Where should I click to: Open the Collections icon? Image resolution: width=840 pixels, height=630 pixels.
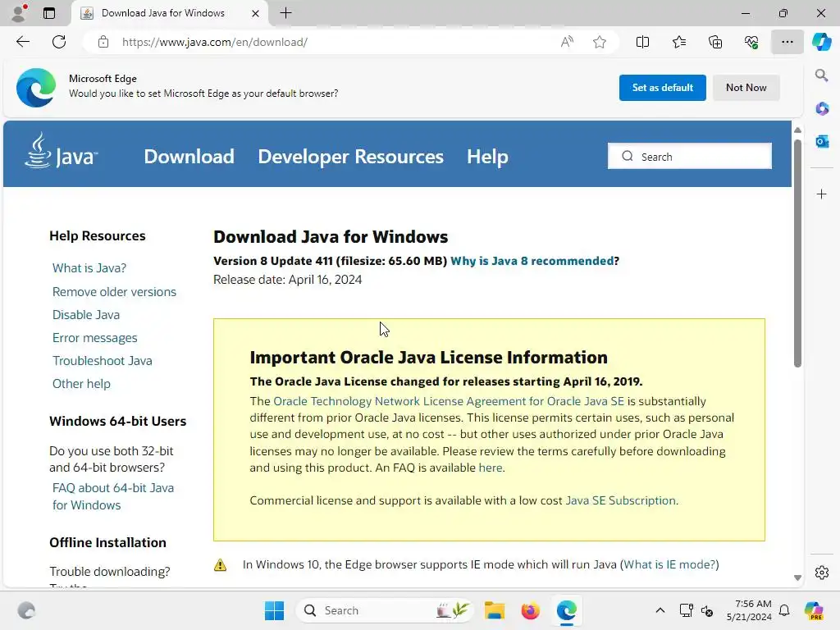pos(715,42)
